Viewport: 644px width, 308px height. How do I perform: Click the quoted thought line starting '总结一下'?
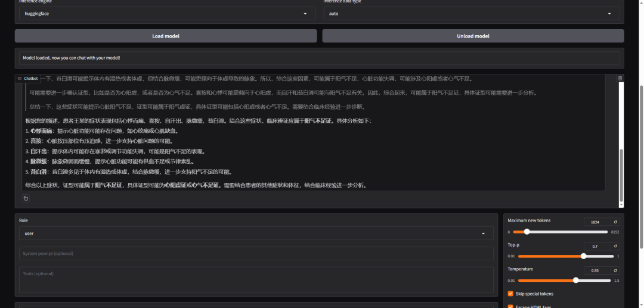[197, 107]
